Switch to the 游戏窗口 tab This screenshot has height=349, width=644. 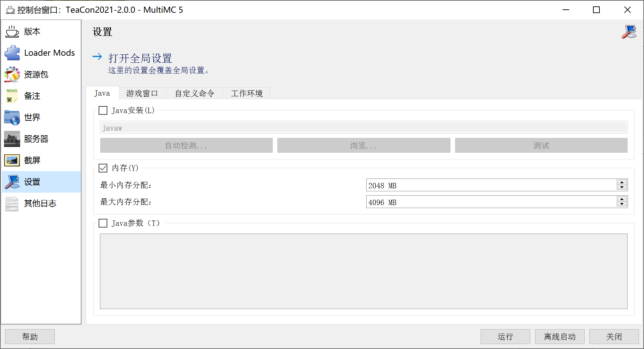coord(142,93)
